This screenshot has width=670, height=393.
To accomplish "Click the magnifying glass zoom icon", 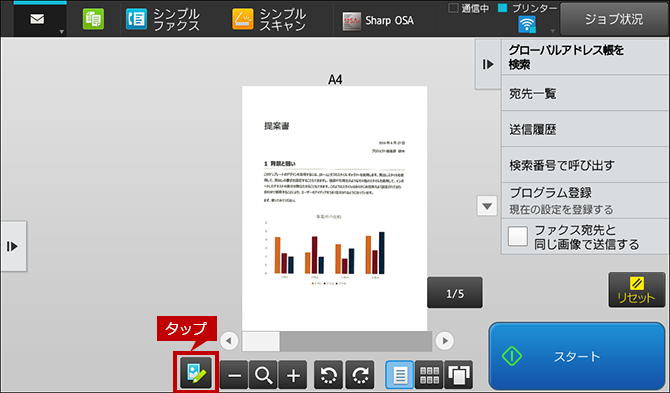I will [263, 375].
